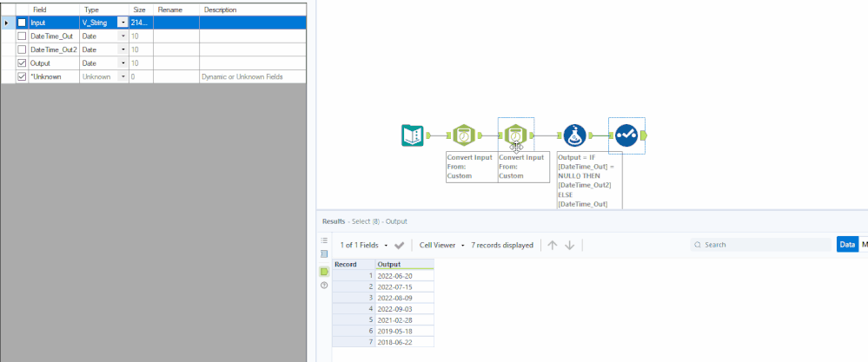
Task: Select result cell 2022-06-20
Action: point(405,276)
